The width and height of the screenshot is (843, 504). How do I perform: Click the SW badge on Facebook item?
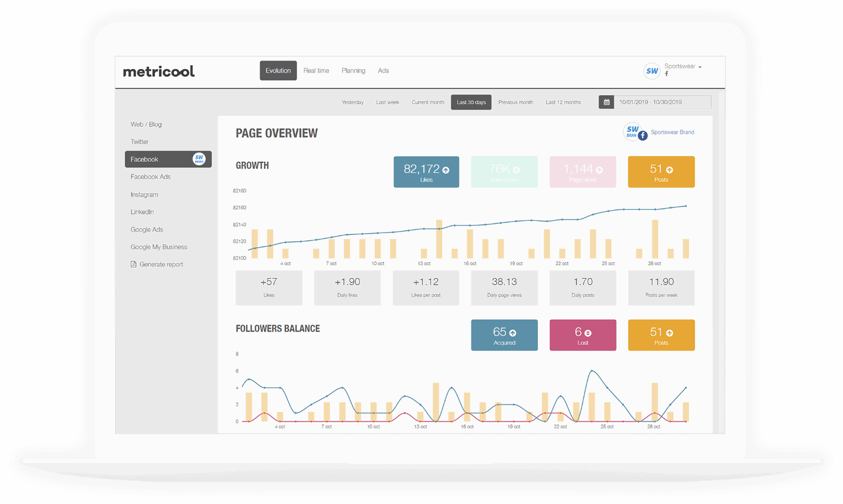point(199,159)
